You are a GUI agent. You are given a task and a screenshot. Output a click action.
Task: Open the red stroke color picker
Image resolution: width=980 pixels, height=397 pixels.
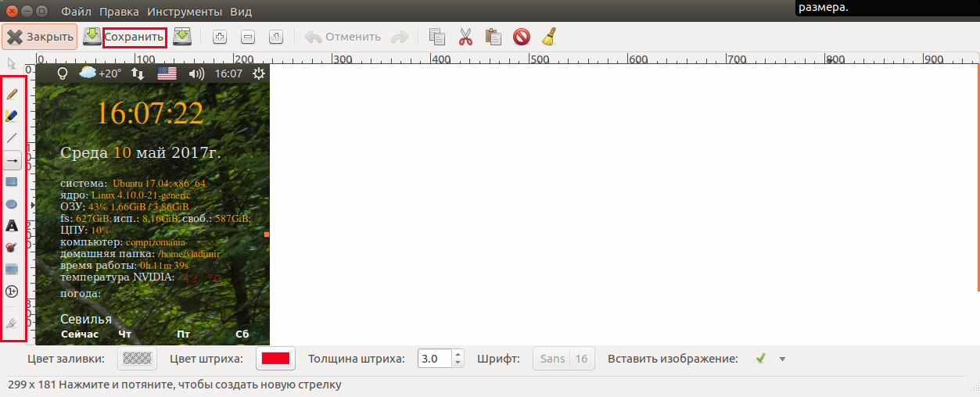click(275, 359)
